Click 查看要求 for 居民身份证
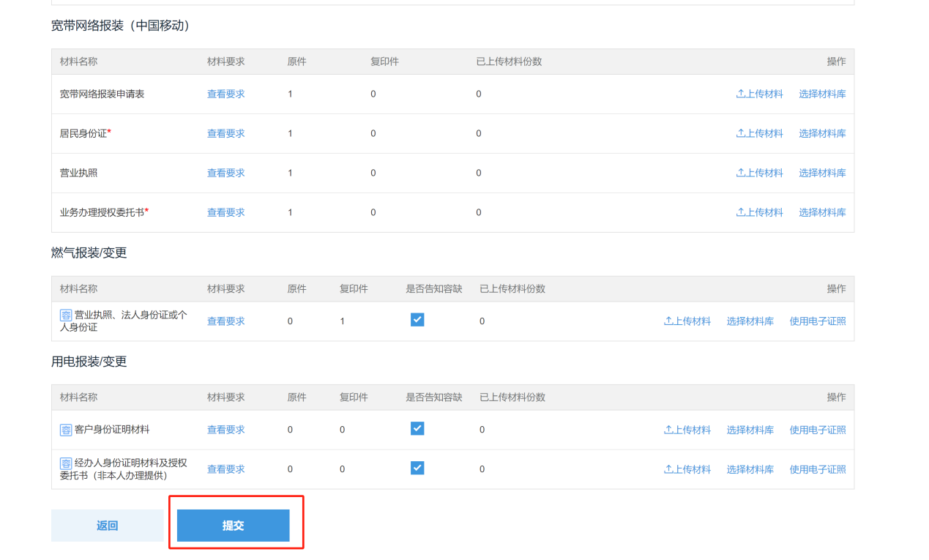The width and height of the screenshot is (929, 560). click(x=225, y=133)
